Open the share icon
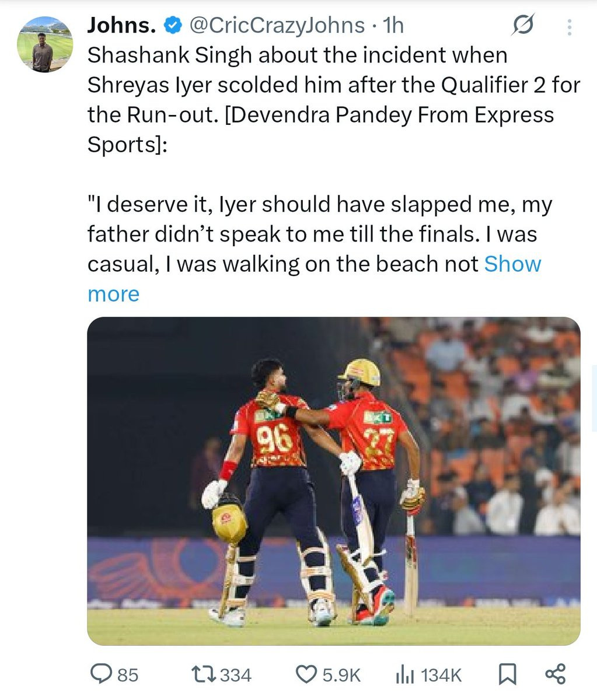This screenshot has height=700, width=597. [555, 674]
